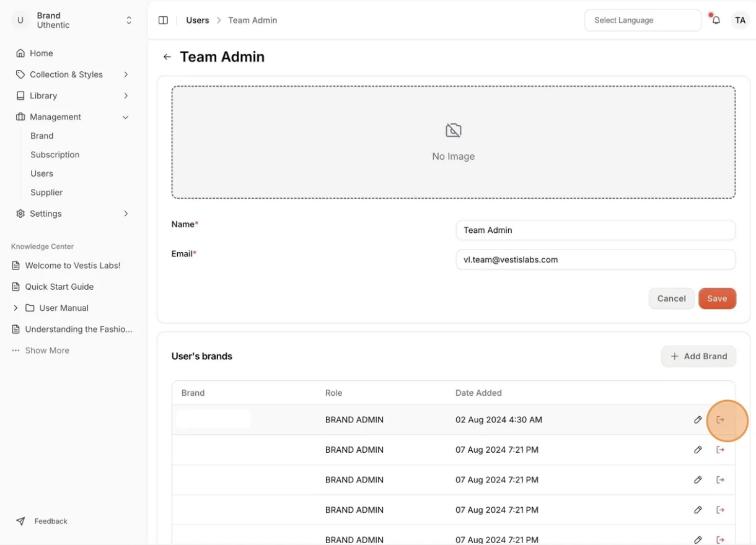Open Understanding the Fashio... article
756x545 pixels.
click(x=79, y=329)
